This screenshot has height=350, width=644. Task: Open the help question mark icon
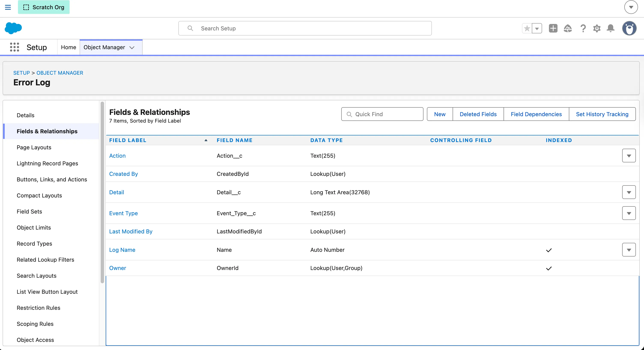[583, 28]
